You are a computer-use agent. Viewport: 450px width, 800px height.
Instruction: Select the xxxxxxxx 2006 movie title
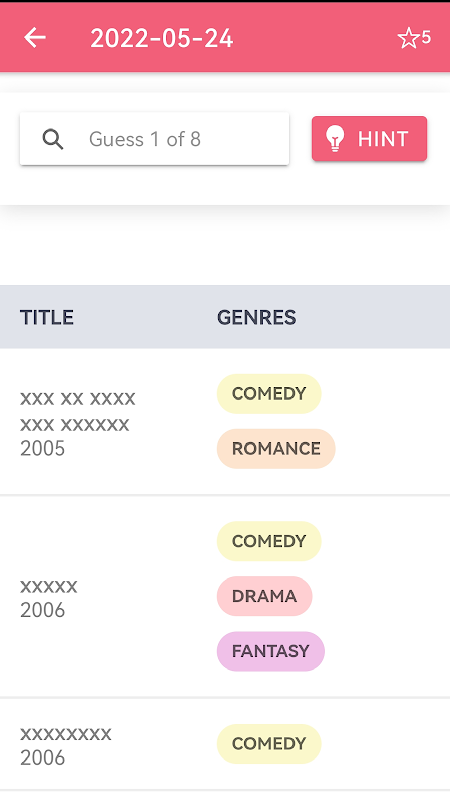pos(66,734)
